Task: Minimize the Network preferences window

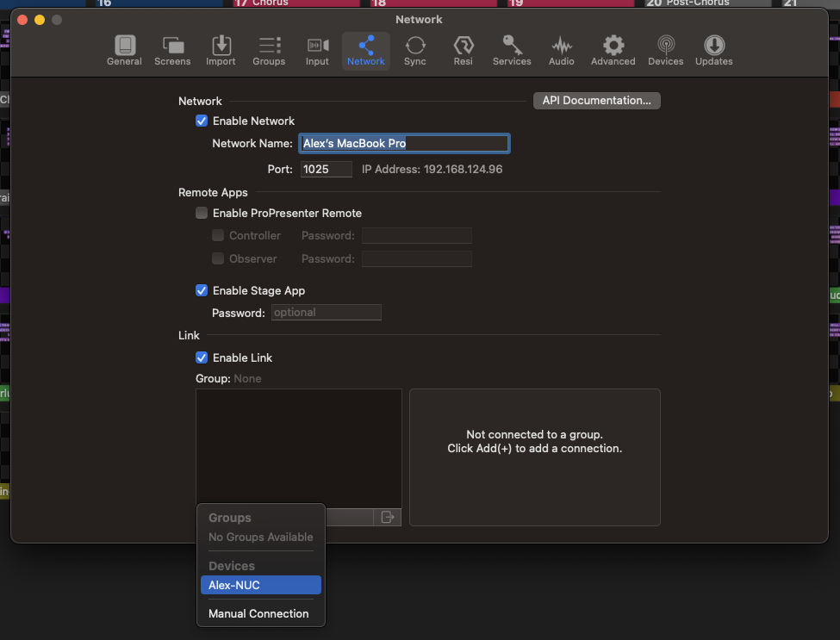Action: (40, 20)
